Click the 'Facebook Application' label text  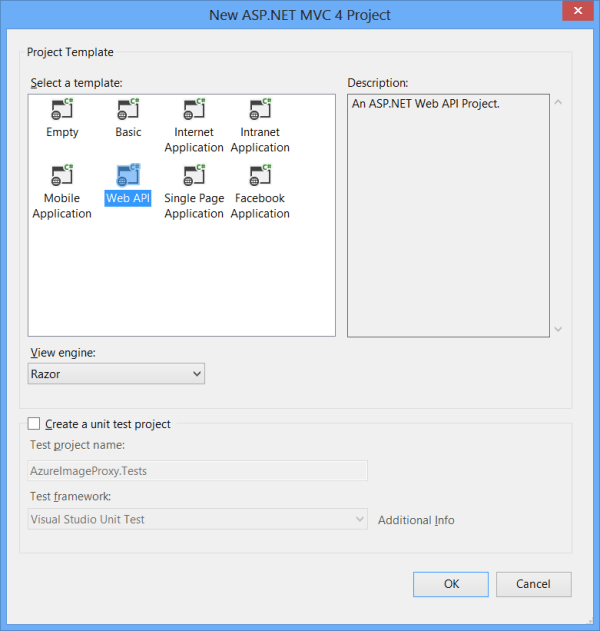point(260,206)
